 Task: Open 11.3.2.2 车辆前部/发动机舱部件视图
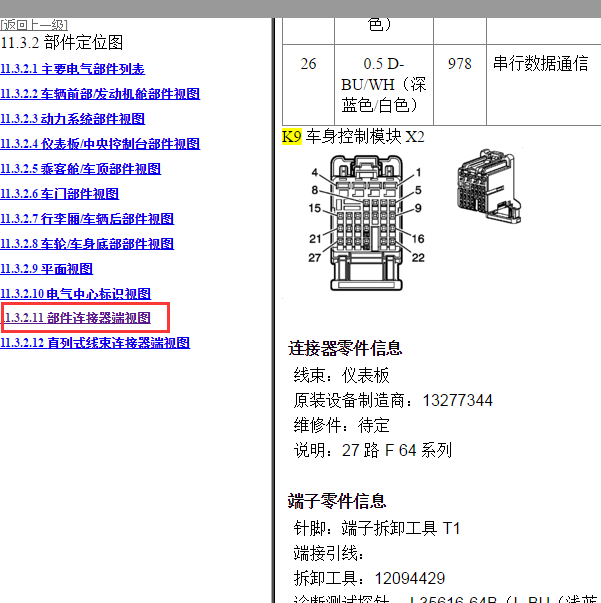tap(100, 94)
